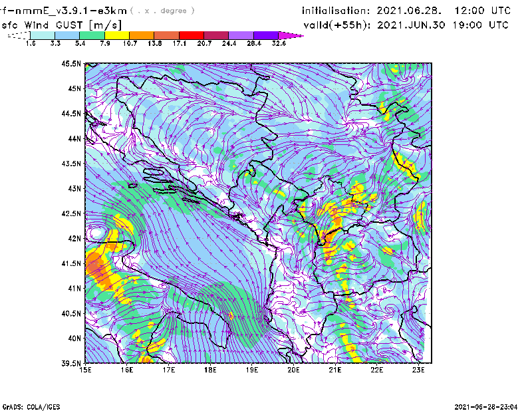The image size is (532, 411).
Task: Click the latitude label 41N
Action: coord(74,289)
